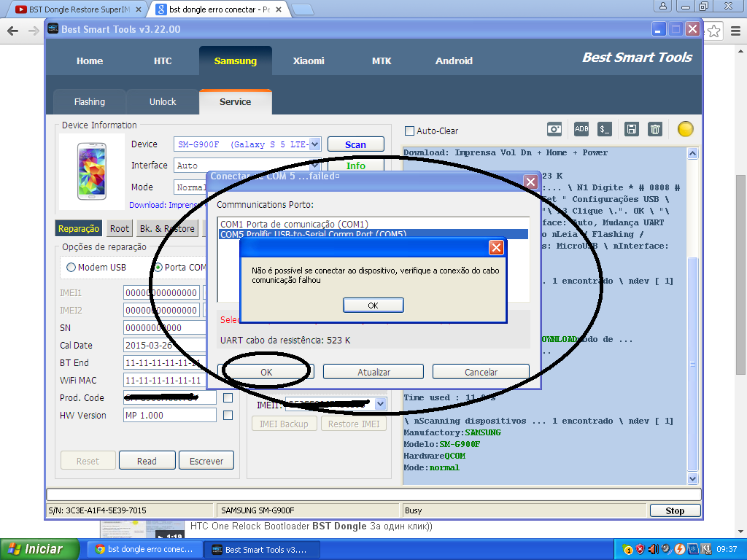Close the BST Dongle Restore YouTube tab
This screenshot has height=560, width=747.
point(139,9)
